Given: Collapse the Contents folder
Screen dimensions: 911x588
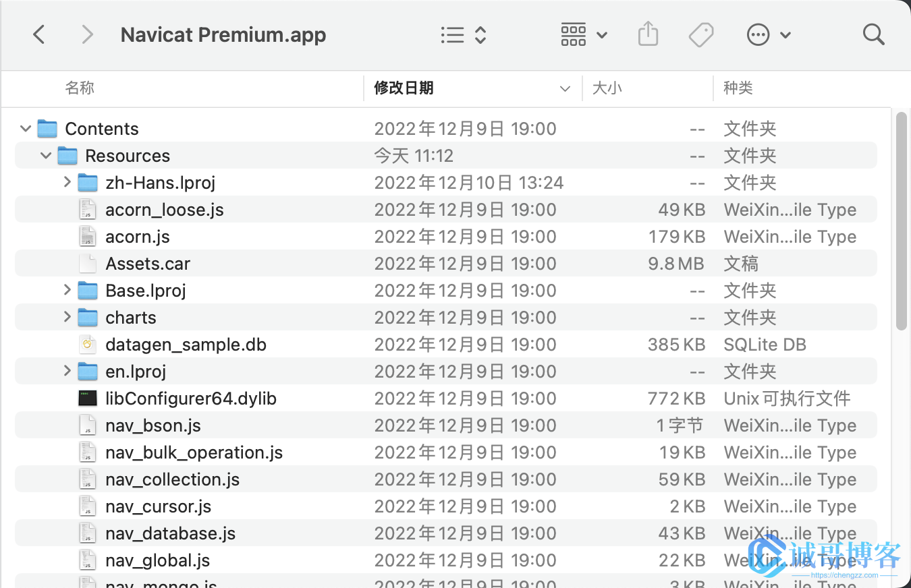Looking at the screenshot, I should click(x=26, y=129).
